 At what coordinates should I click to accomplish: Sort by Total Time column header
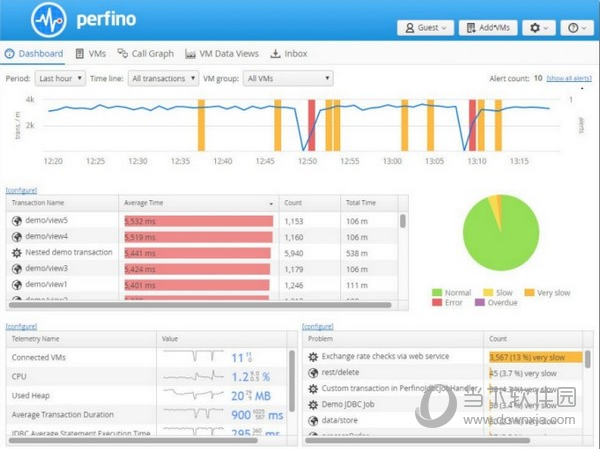coord(369,203)
